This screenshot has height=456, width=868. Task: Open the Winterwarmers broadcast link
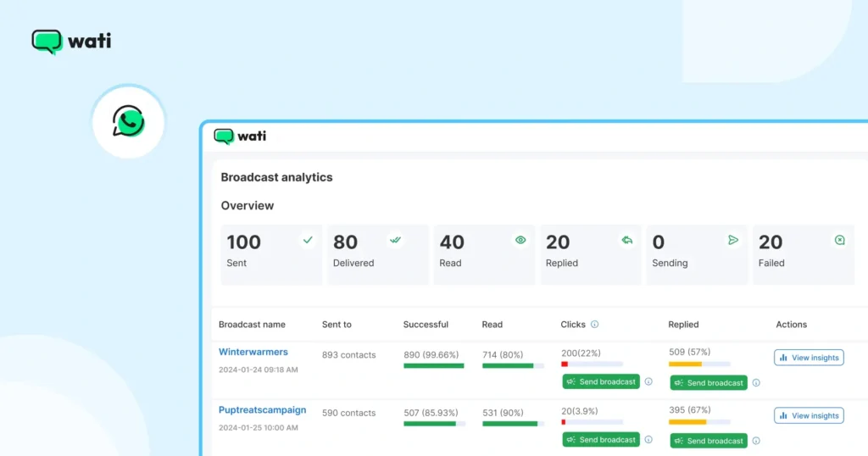[253, 352]
